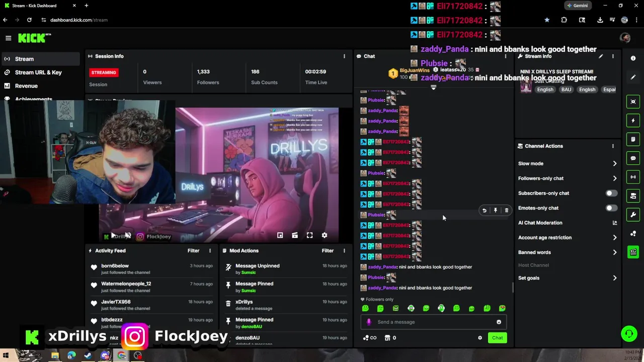Open Stream info panel options menu

613,56
